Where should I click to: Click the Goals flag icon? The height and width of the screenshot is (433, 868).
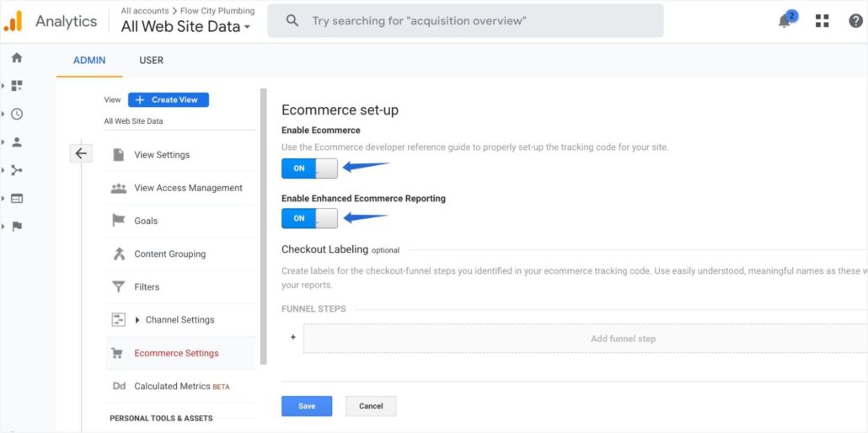(x=119, y=221)
